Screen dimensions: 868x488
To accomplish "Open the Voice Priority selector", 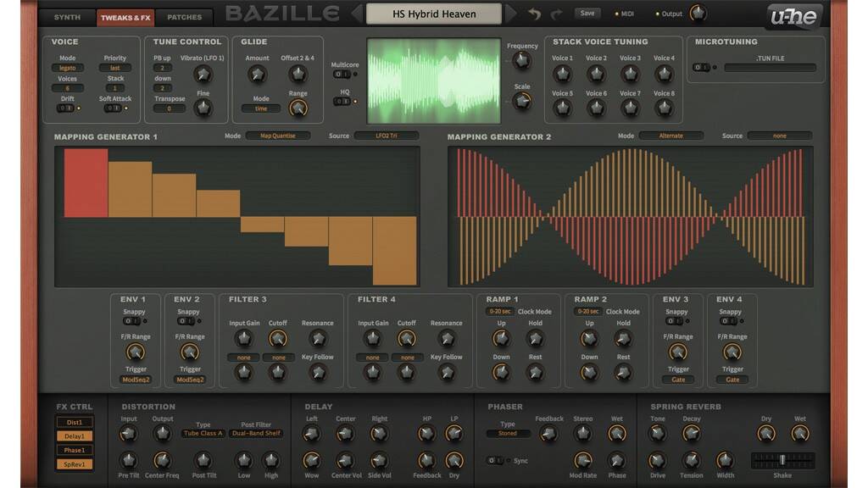I will pyautogui.click(x=115, y=68).
